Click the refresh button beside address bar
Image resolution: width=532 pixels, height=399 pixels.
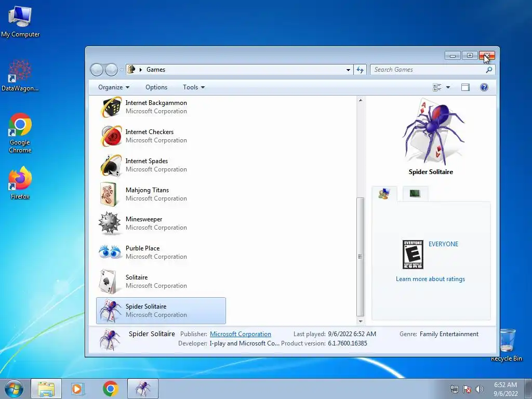[360, 70]
